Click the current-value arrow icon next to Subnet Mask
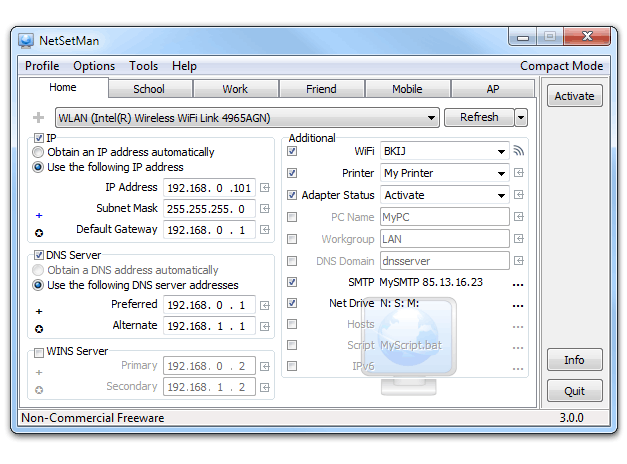Image resolution: width=627 pixels, height=464 pixels. click(x=265, y=208)
